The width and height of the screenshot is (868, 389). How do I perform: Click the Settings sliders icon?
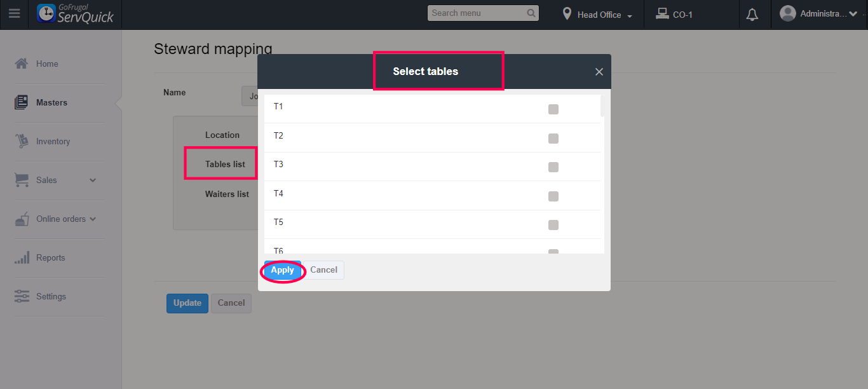coord(22,296)
